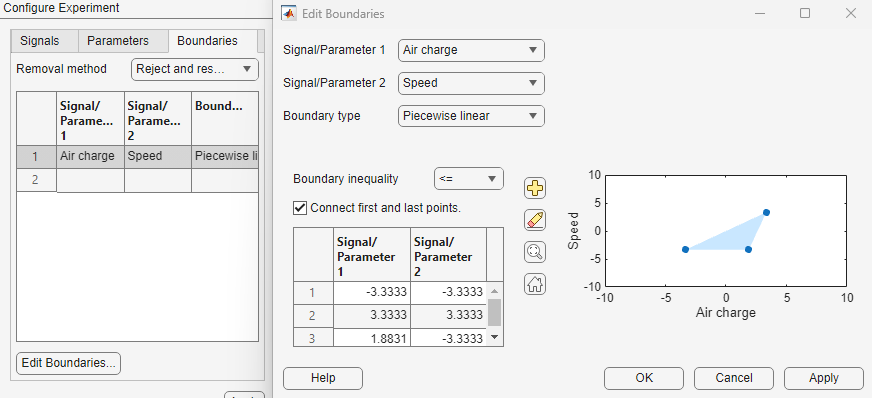Click Signal/Parameter 1 column header in points table
This screenshot has width=872, height=398.
click(x=372, y=255)
